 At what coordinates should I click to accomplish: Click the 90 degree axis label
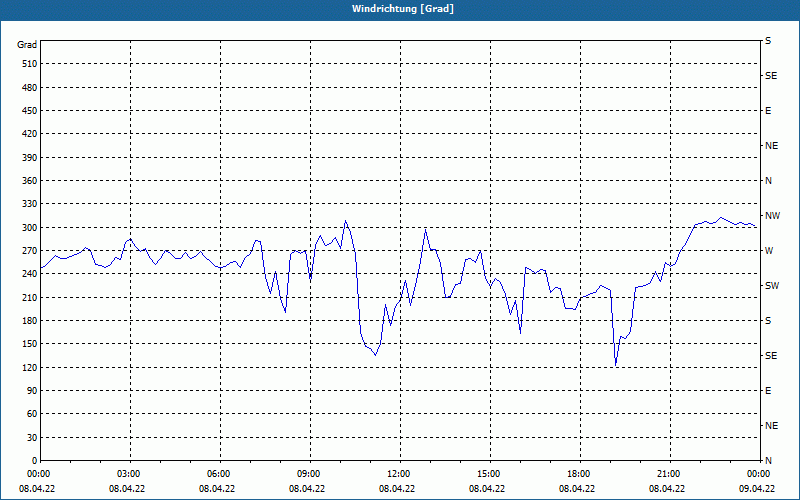[x=32, y=391]
